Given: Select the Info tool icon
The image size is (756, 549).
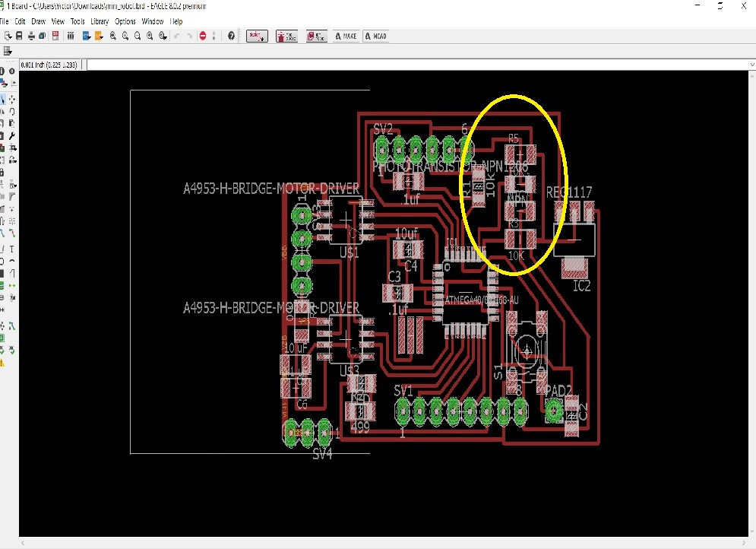Looking at the screenshot, I should point(2,71).
